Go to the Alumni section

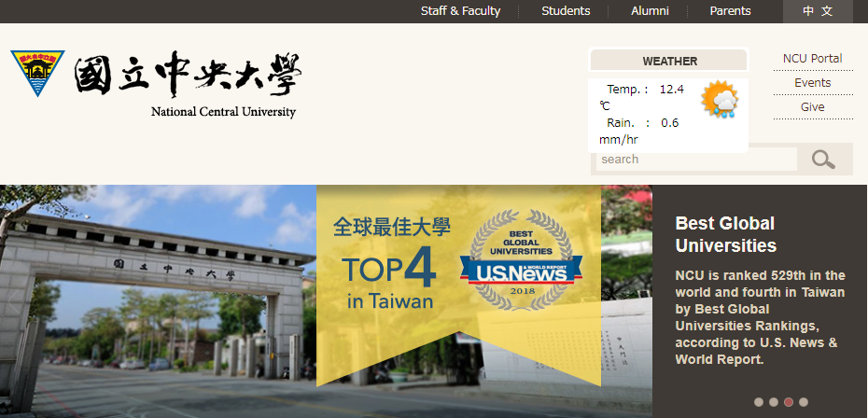coord(650,11)
